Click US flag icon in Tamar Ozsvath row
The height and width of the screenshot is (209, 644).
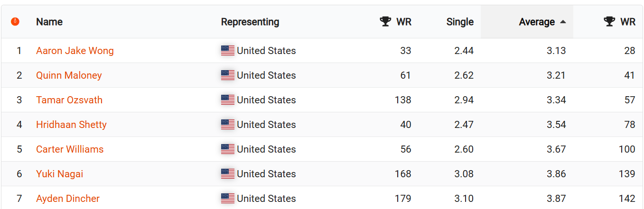point(228,100)
